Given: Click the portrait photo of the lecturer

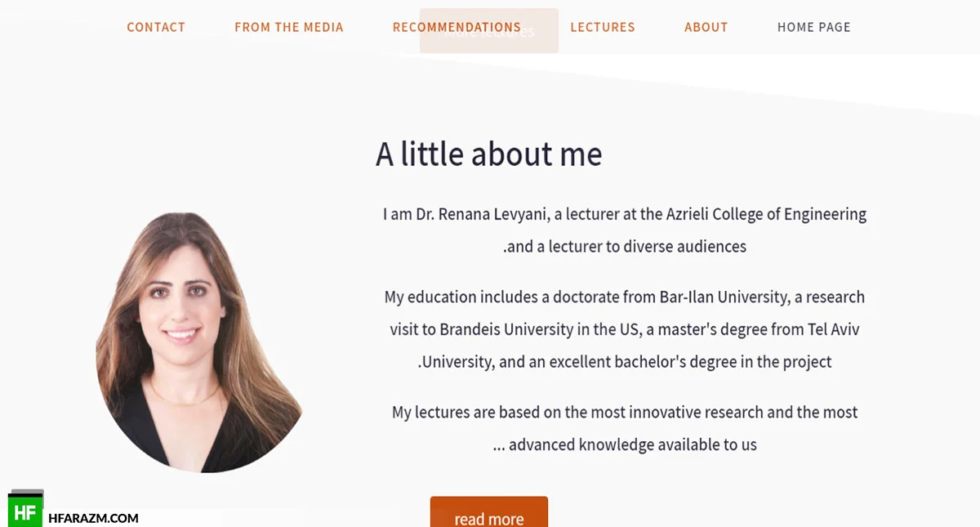Looking at the screenshot, I should click(x=198, y=342).
